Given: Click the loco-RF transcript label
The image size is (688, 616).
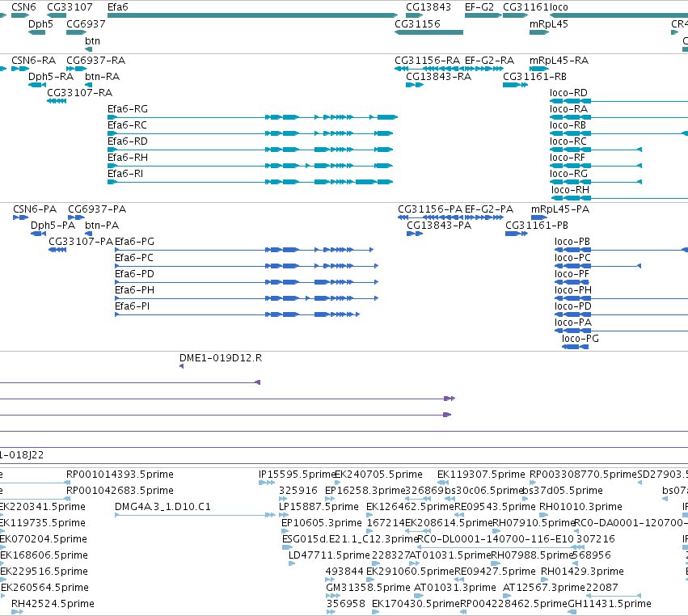Looking at the screenshot, I should pyautogui.click(x=568, y=158).
